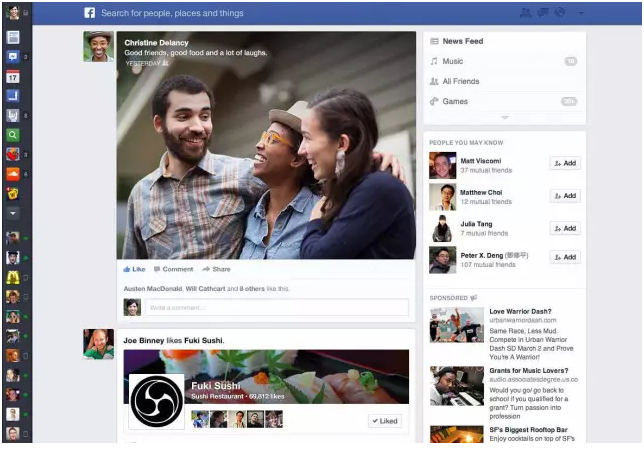Click the megaphone icon next to Sponsored
The image size is (644, 463).
pos(474,298)
